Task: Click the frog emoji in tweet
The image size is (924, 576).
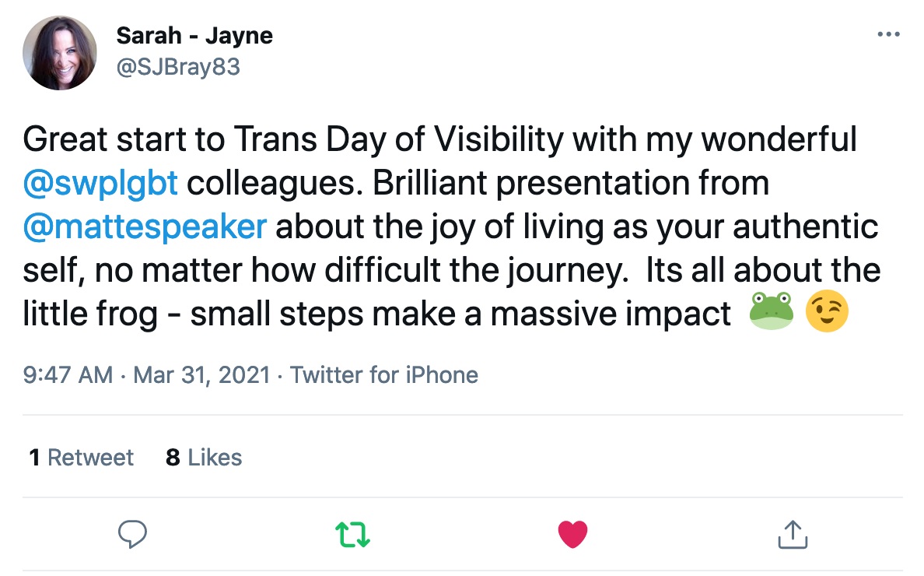Action: pos(772,311)
